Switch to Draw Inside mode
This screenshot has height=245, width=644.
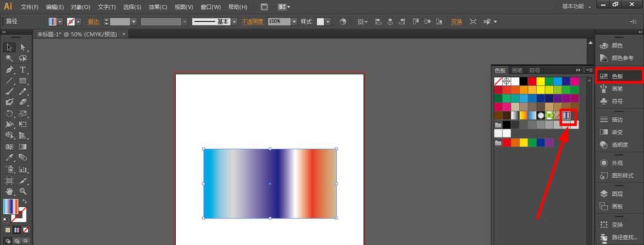click(26, 240)
